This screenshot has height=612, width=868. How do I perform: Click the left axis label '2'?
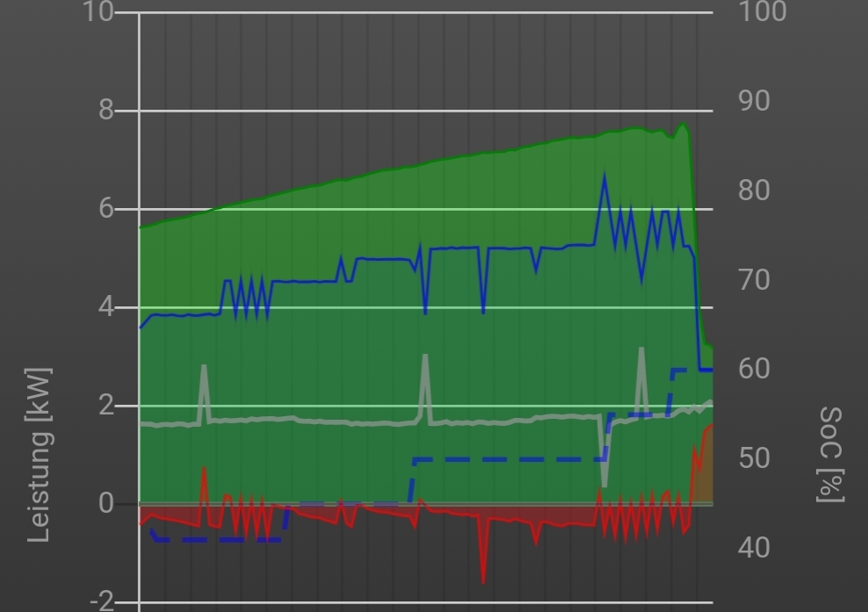(106, 405)
